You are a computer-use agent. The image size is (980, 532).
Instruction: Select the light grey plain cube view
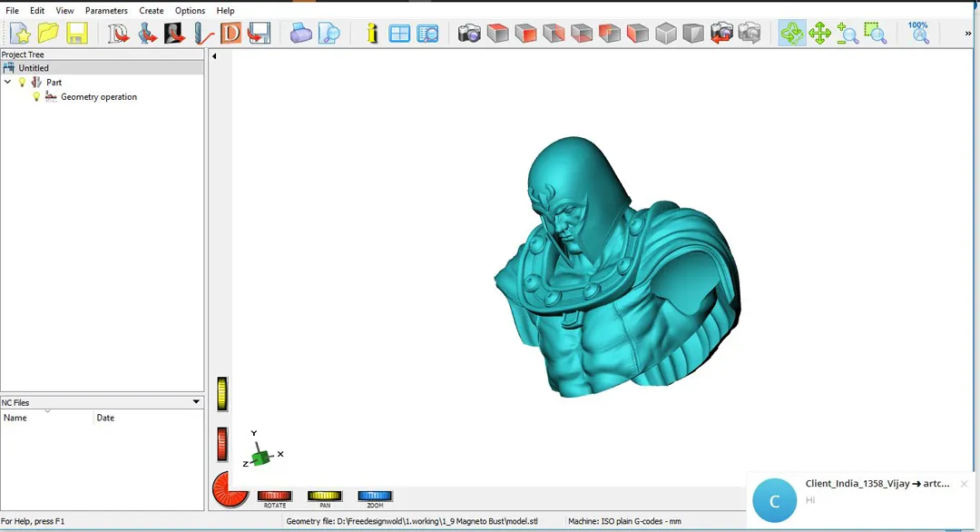tap(666, 33)
